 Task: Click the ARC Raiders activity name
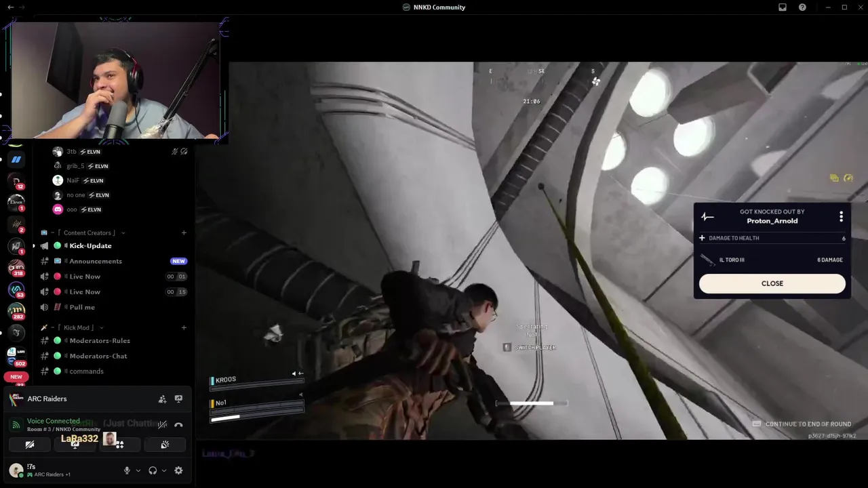pyautogui.click(x=47, y=399)
